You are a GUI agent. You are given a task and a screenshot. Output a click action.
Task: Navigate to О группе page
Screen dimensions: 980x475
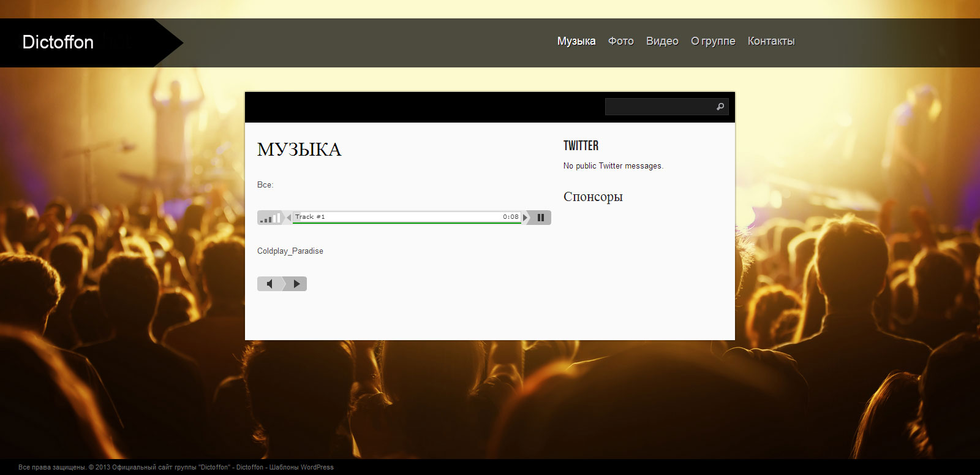[x=713, y=41]
